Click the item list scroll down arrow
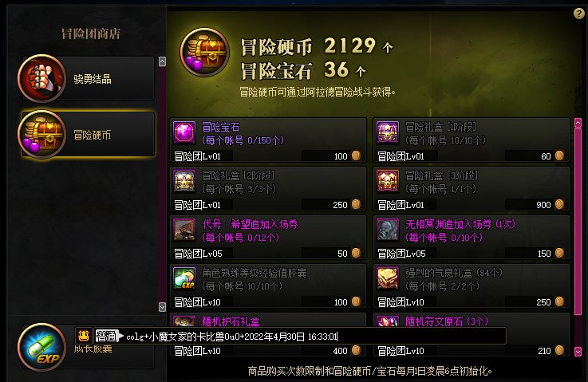 click(578, 352)
